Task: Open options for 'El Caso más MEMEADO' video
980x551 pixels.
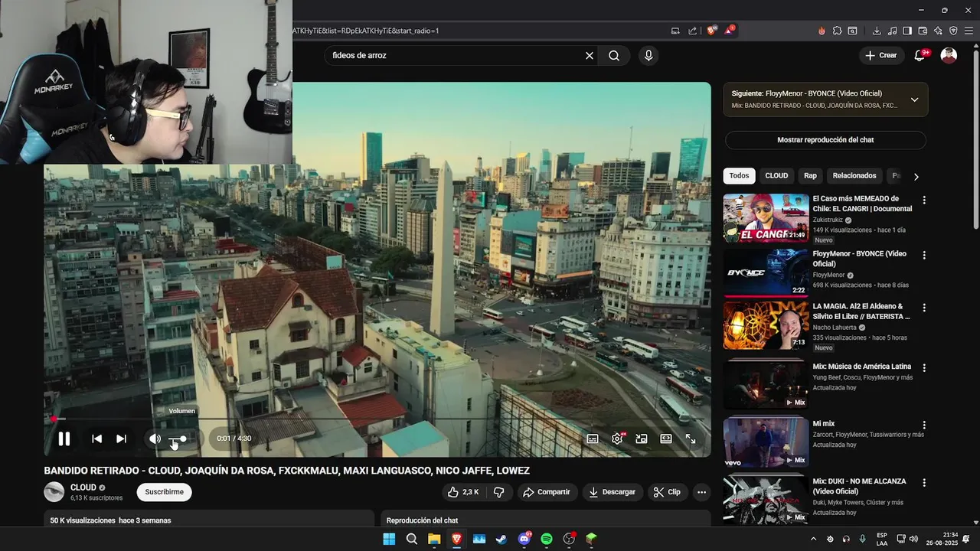Action: (924, 201)
